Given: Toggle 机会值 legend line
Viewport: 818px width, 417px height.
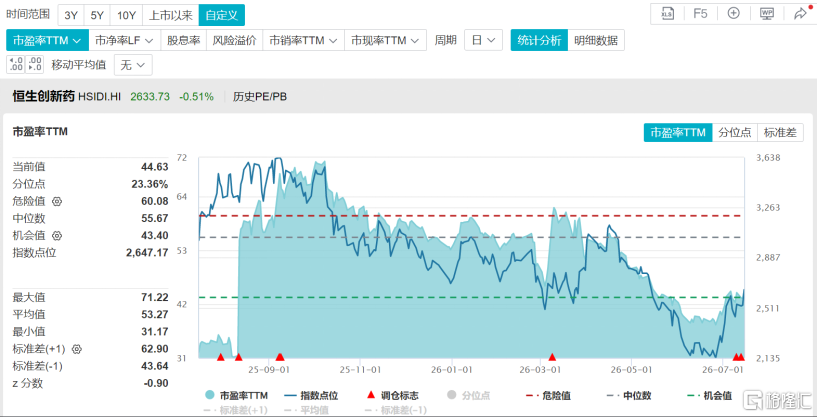Looking at the screenshot, I should 709,396.
